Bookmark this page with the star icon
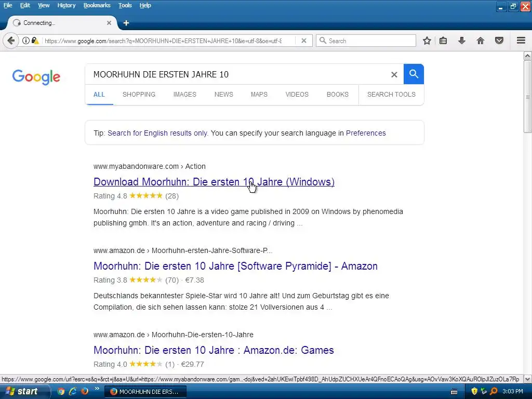This screenshot has height=399, width=532. (x=427, y=41)
